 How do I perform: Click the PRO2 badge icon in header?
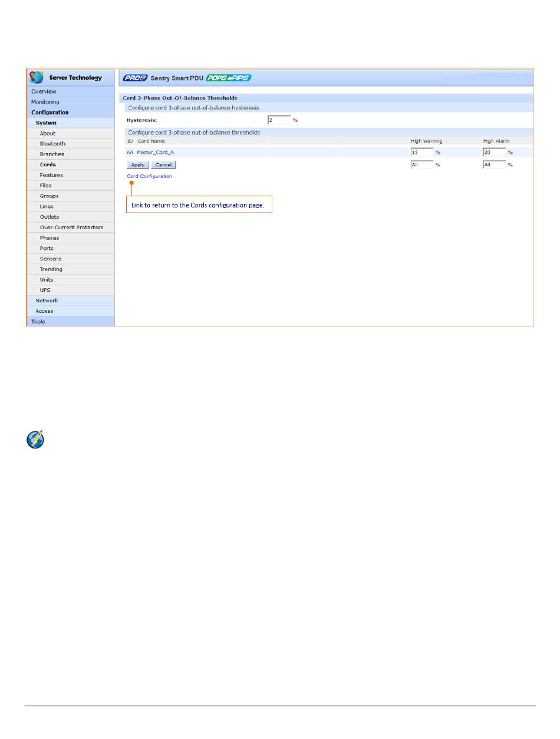point(135,78)
